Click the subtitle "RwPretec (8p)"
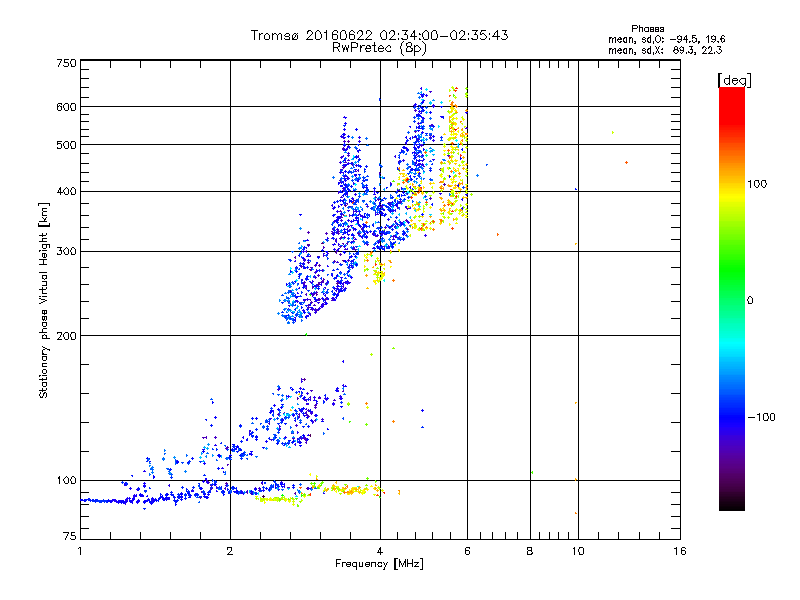 pyautogui.click(x=379, y=48)
